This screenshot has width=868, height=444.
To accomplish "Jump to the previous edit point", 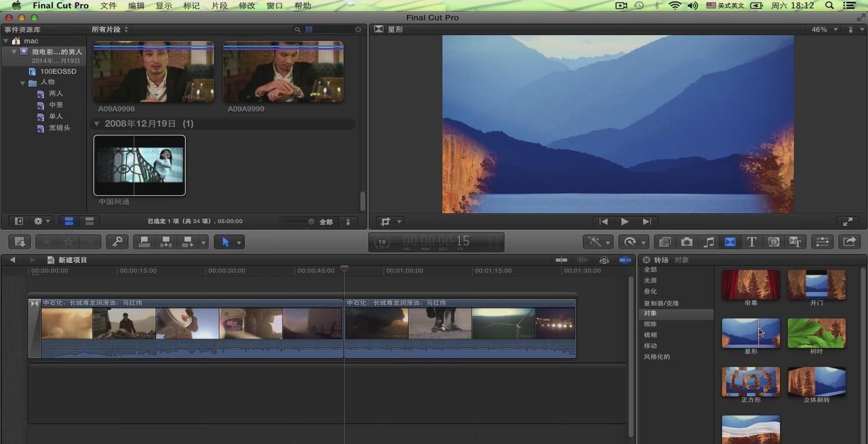I will click(x=603, y=222).
